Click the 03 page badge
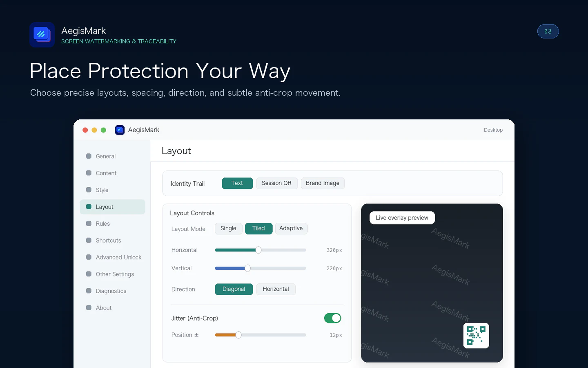The image size is (588, 368). pyautogui.click(x=548, y=31)
